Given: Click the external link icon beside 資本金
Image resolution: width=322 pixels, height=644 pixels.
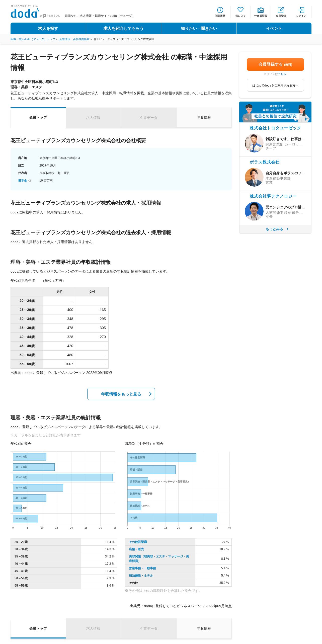Looking at the screenshot, I should coord(29,181).
